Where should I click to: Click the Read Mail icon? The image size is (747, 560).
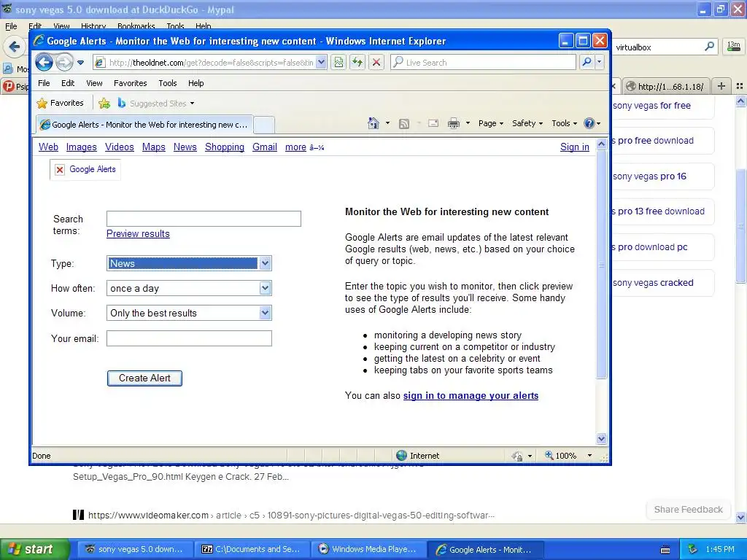point(433,123)
